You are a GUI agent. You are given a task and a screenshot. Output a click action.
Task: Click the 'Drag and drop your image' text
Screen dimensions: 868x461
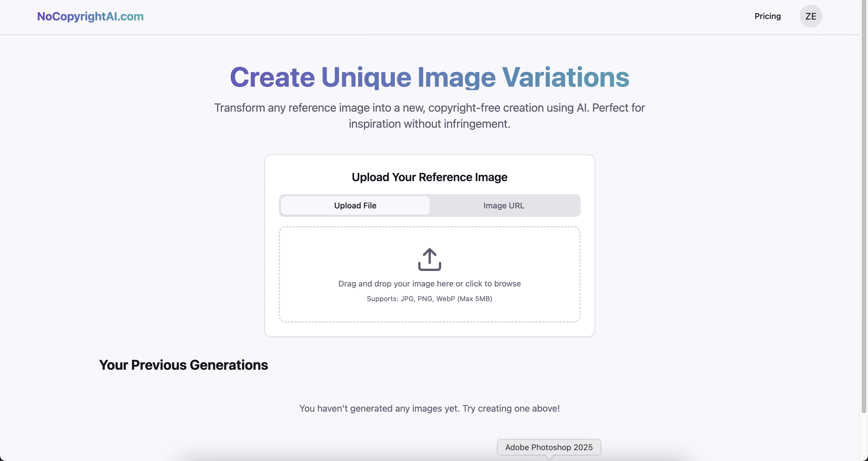click(x=429, y=284)
